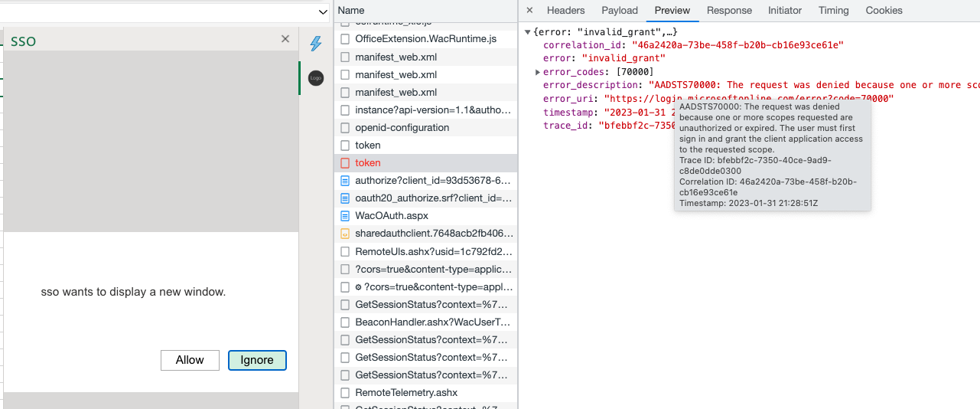Click the error_uri login.microsoftonline.com value
Viewport: 980px width, 409px height.
pyautogui.click(x=749, y=99)
